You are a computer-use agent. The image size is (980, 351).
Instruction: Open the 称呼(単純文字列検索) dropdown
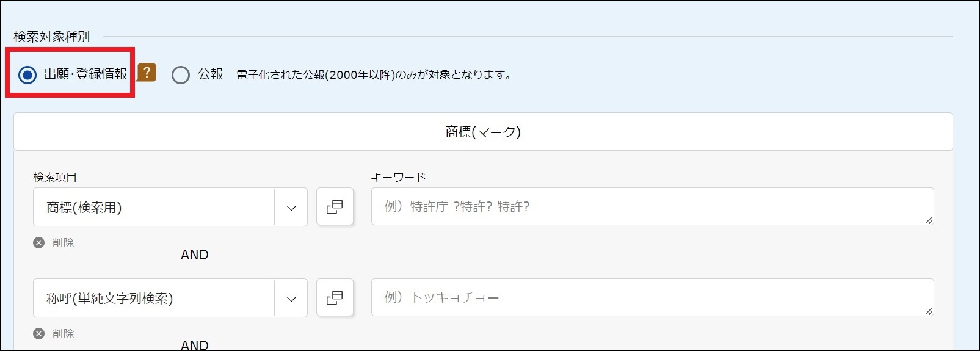pyautogui.click(x=154, y=299)
